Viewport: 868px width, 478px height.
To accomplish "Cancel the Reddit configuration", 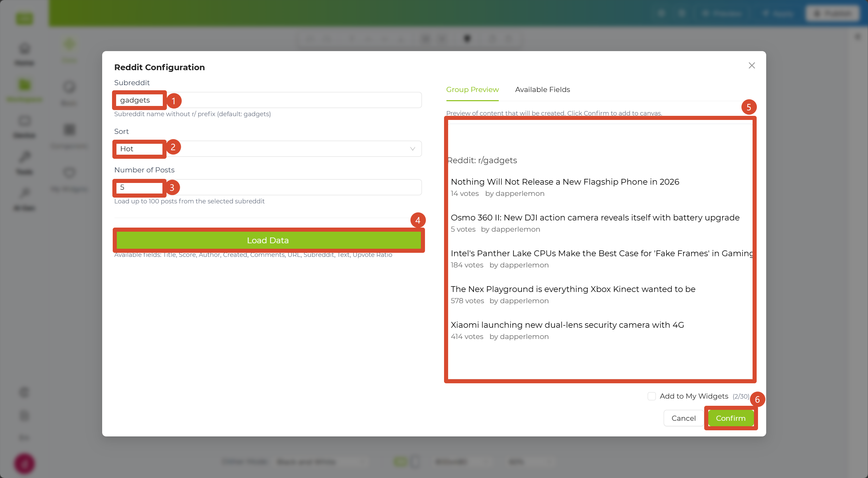I will (x=683, y=418).
